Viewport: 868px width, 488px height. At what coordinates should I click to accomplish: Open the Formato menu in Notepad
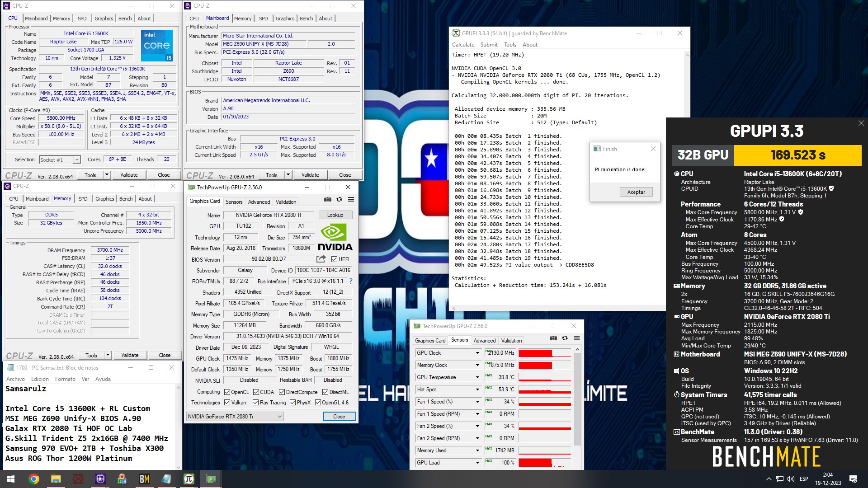point(65,379)
